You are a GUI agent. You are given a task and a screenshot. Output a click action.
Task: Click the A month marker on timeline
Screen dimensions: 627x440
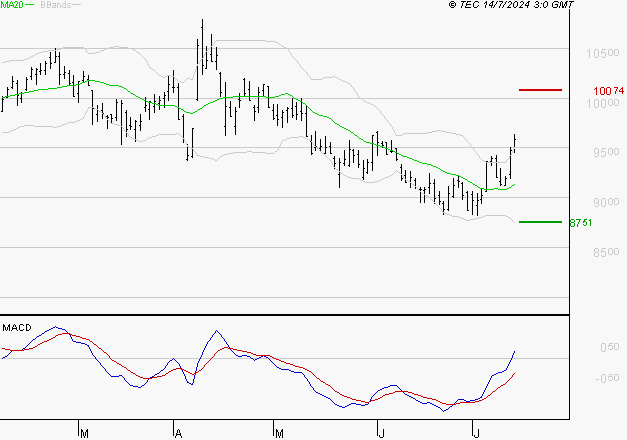[179, 433]
